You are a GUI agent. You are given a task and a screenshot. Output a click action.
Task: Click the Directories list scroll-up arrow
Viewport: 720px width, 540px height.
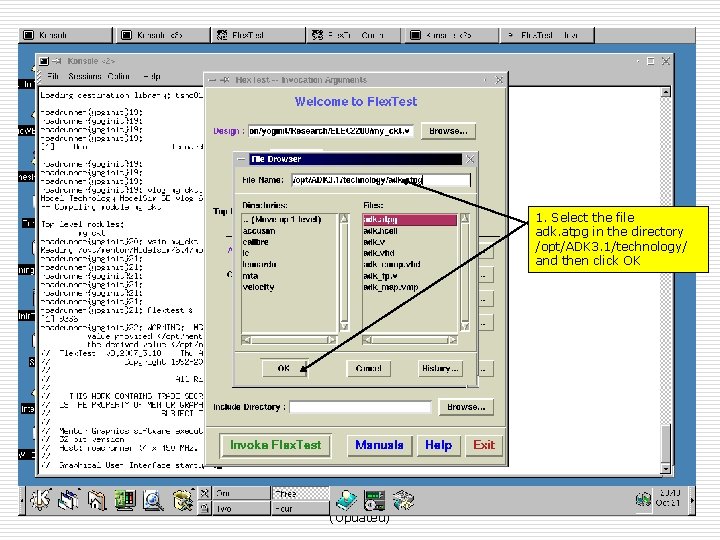click(344, 219)
